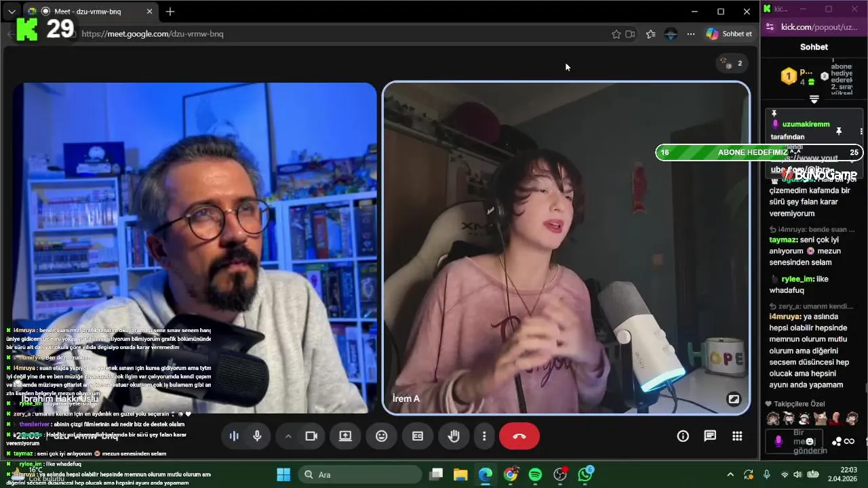Open Spotify from the taskbar
The width and height of the screenshot is (868, 488).
click(x=535, y=474)
